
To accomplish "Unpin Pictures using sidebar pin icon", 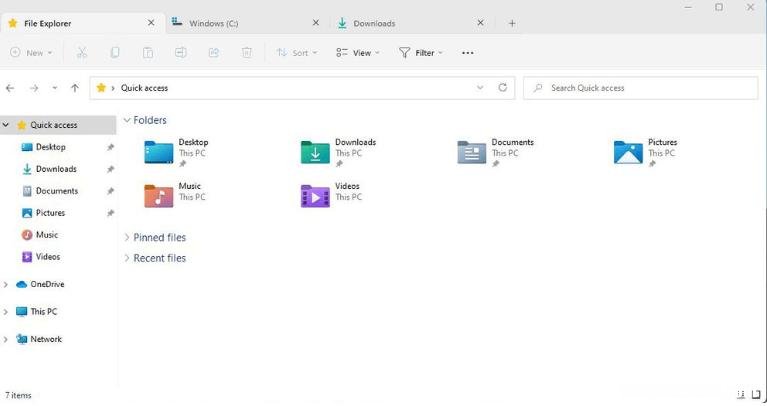I will click(x=111, y=213).
